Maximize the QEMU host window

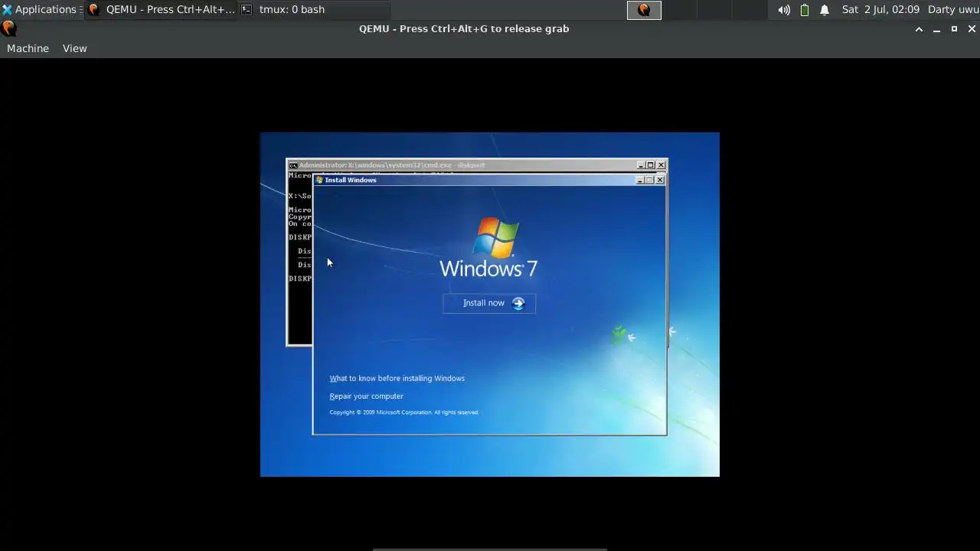tap(954, 29)
